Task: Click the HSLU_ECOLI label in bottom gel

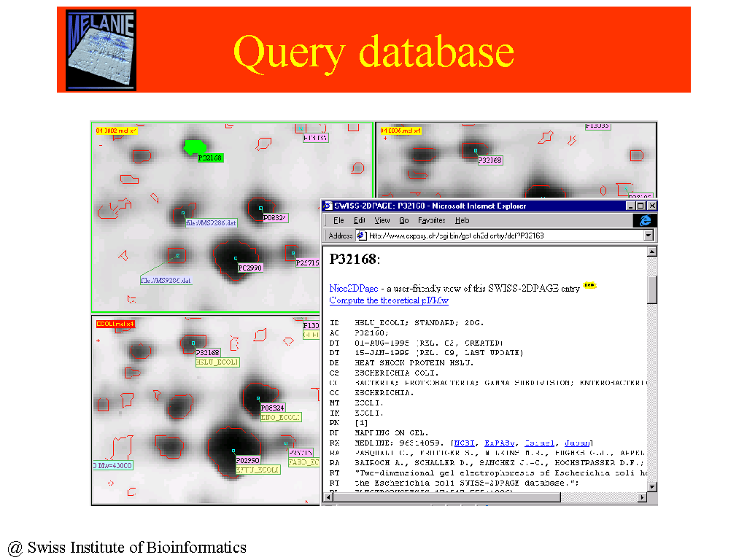Action: (x=217, y=362)
